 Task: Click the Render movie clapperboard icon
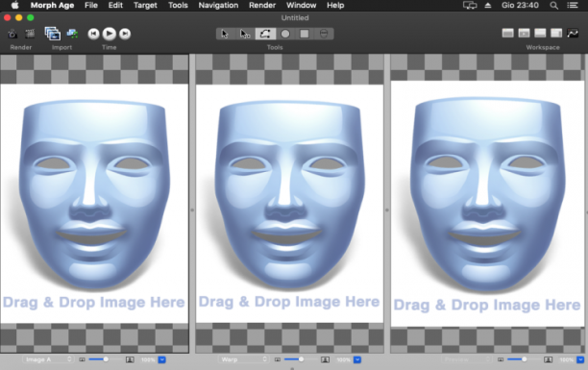30,35
